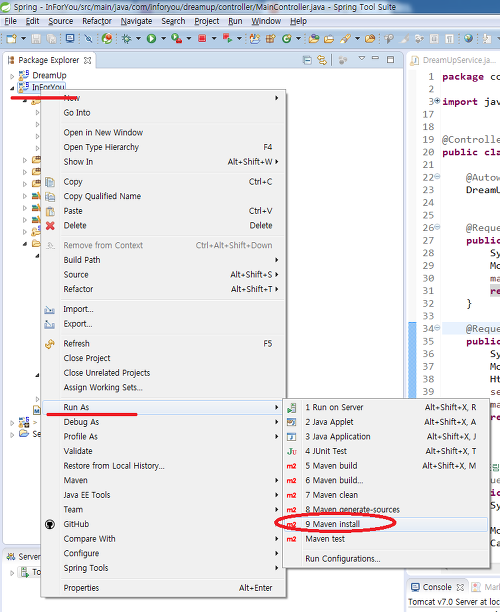Click the Paste clipboard icon entry
This screenshot has height=612, width=500.
163,211
